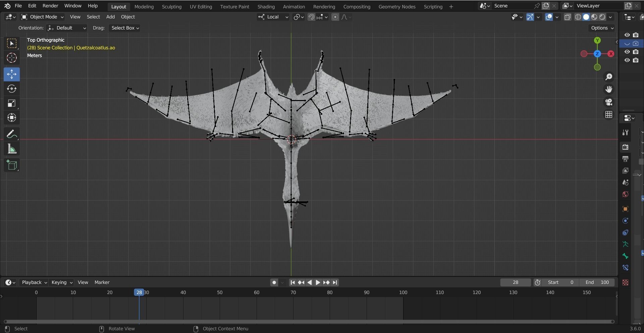The height and width of the screenshot is (333, 644).
Task: Switch to Rendered viewport shading
Action: pyautogui.click(x=602, y=17)
